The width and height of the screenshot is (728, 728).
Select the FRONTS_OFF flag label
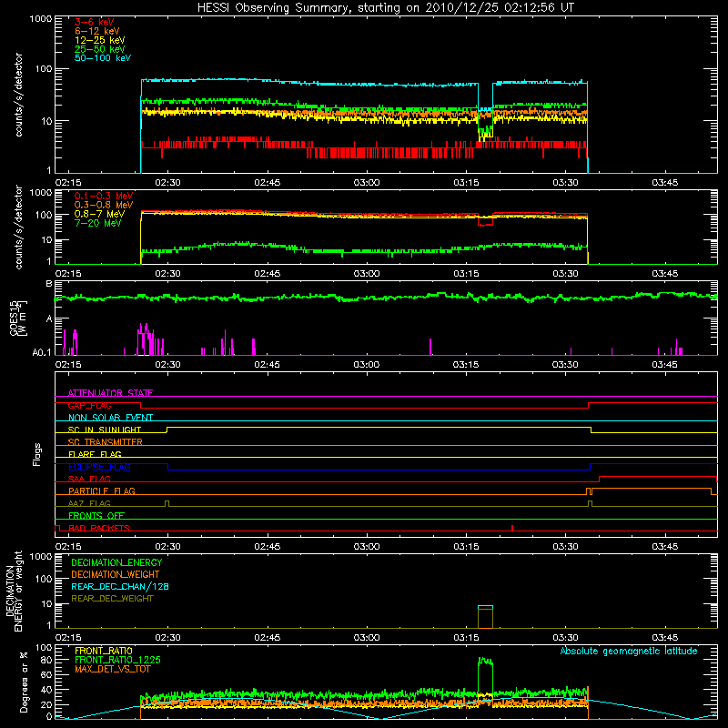[96, 515]
